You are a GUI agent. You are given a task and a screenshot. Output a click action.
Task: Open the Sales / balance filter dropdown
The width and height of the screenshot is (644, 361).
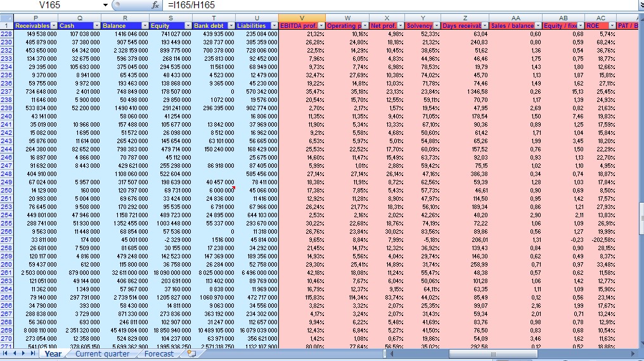[x=538, y=25]
